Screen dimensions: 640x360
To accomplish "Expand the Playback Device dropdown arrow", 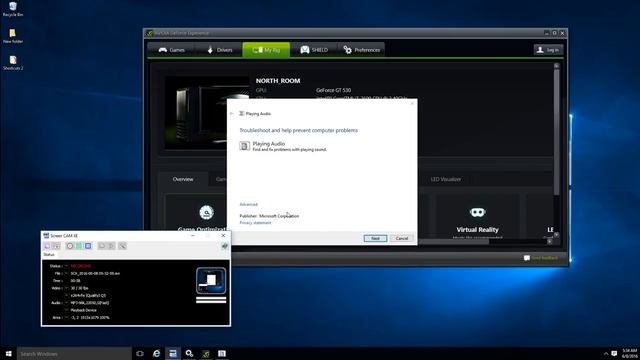I will 67,310.
